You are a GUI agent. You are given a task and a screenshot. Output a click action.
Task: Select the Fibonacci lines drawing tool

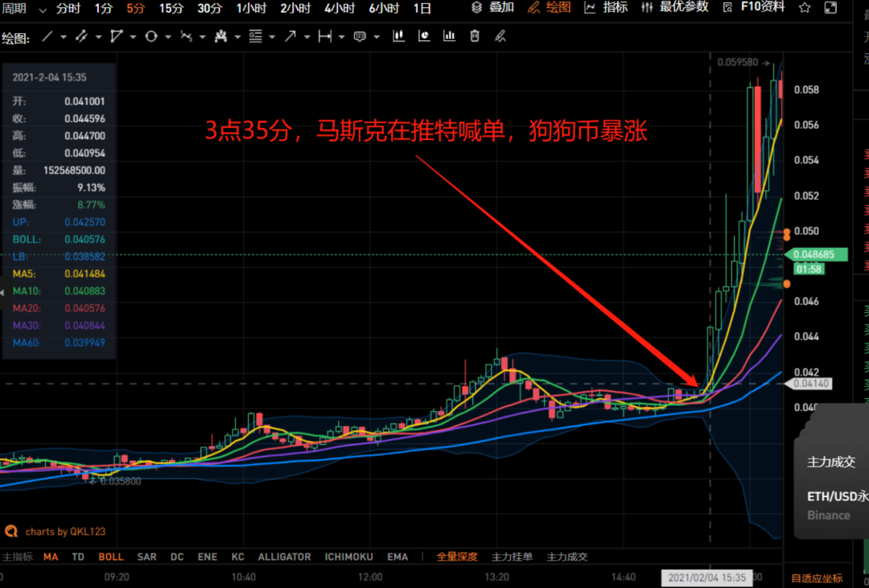point(256,36)
